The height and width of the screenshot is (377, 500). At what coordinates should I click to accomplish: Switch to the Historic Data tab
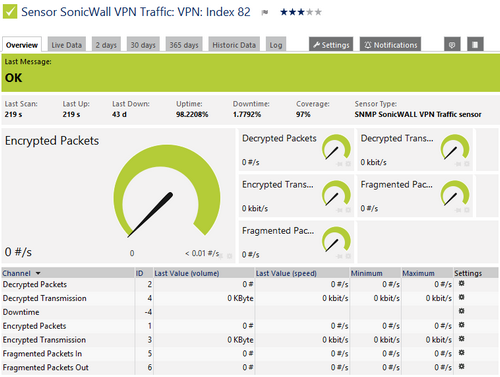pyautogui.click(x=234, y=45)
